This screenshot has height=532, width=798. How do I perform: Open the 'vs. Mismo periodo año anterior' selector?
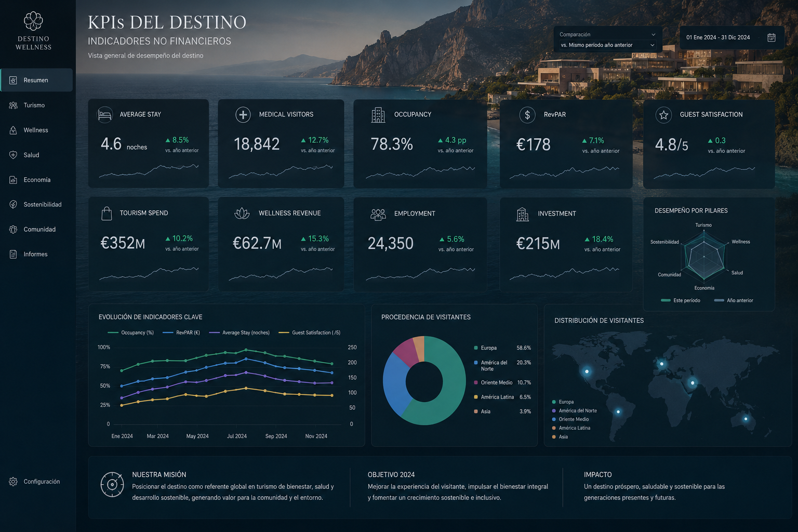(607, 45)
